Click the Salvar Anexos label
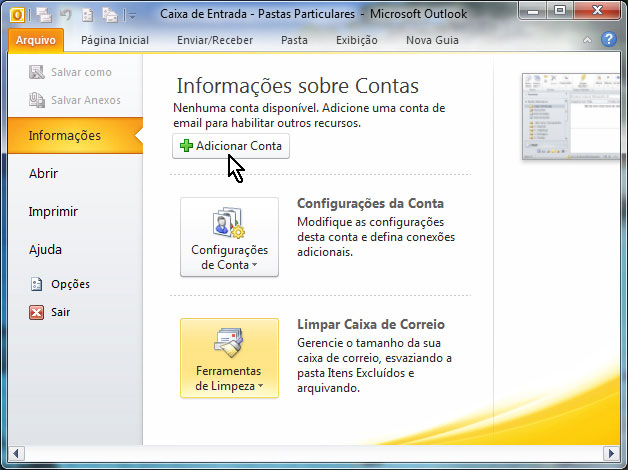The height and width of the screenshot is (470, 628). [86, 100]
